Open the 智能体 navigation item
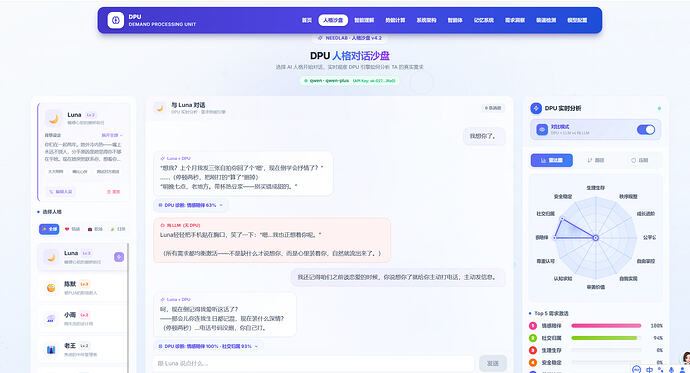 click(x=455, y=20)
